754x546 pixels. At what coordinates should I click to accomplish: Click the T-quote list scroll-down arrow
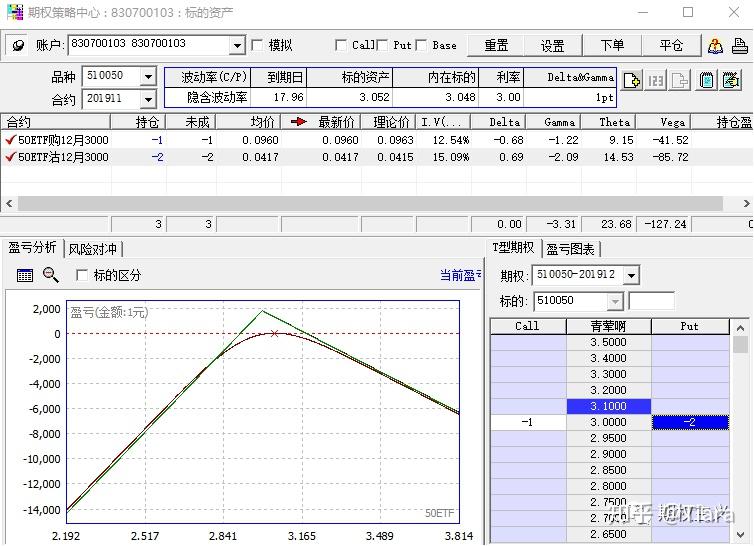point(741,534)
